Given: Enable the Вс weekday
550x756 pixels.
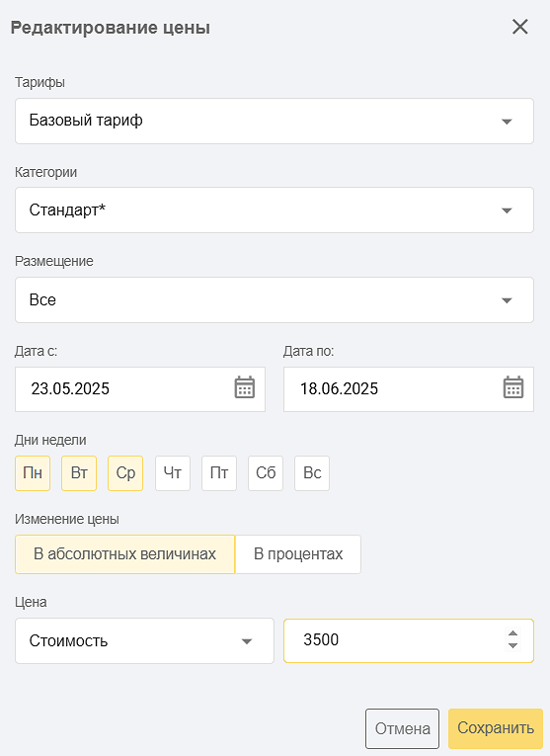Looking at the screenshot, I should (x=312, y=473).
